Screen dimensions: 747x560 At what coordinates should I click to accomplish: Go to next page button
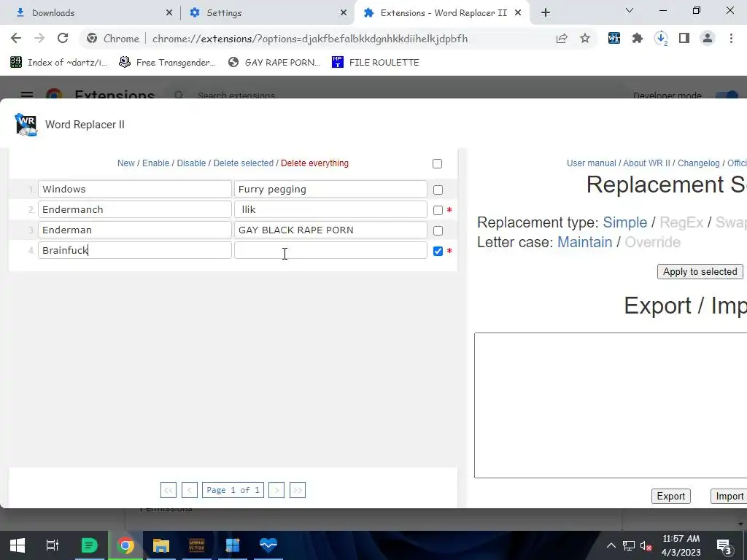click(276, 490)
